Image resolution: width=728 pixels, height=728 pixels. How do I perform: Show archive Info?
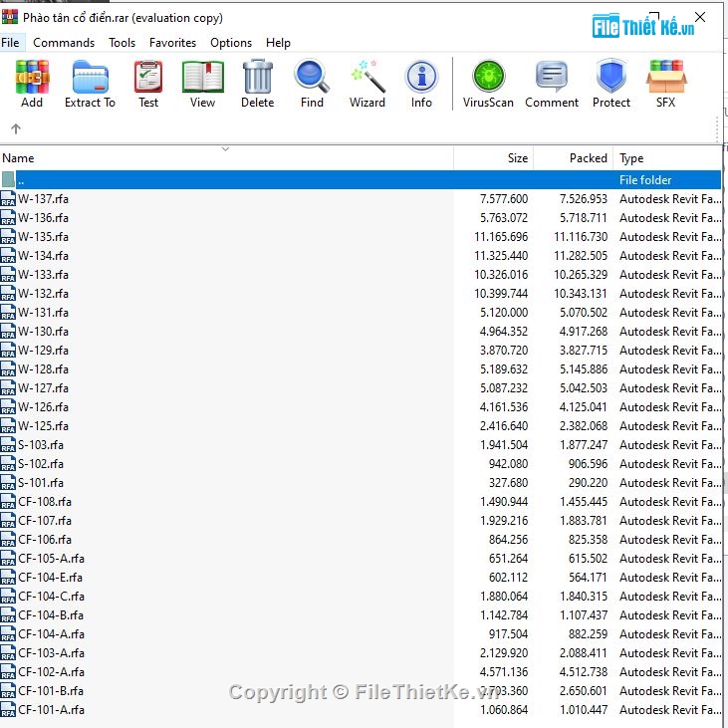click(x=421, y=77)
